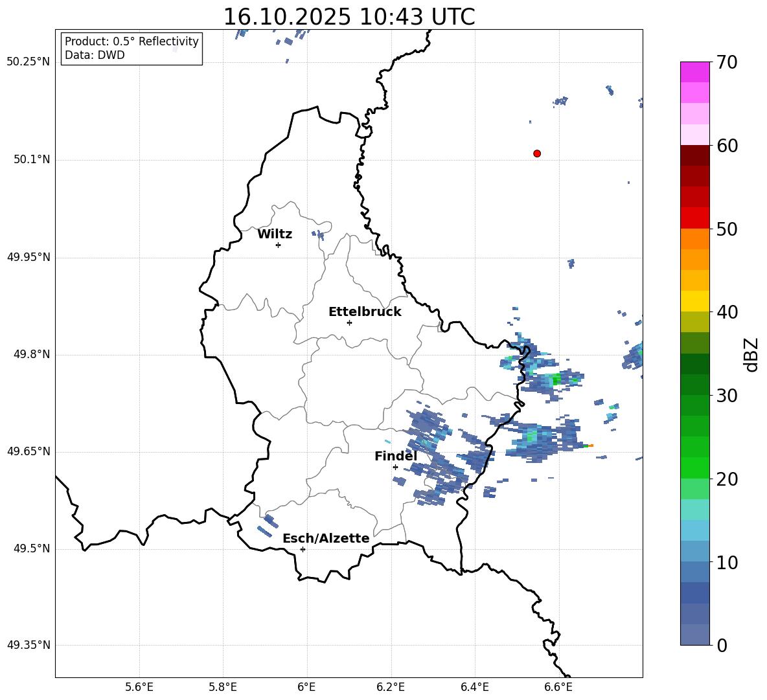This screenshot has width=767, height=700.
Task: Click the olive 38-40 dBZ colorbar segment
Action: pyautogui.click(x=694, y=322)
